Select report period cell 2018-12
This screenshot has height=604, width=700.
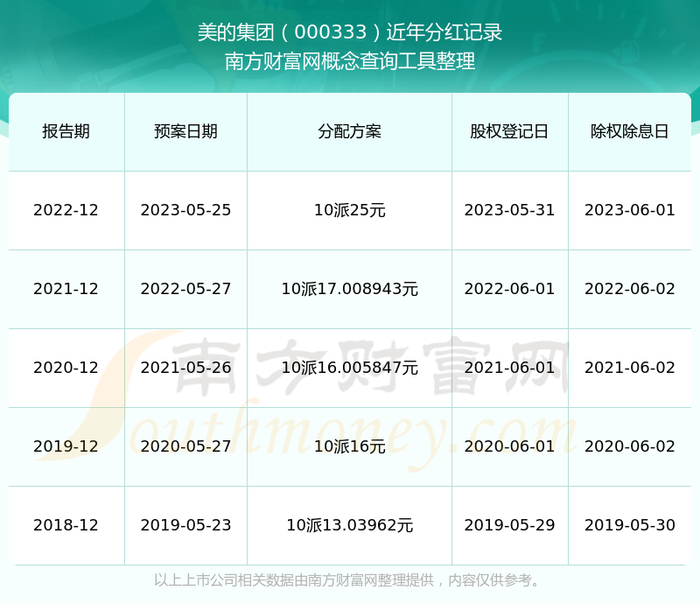tap(66, 525)
